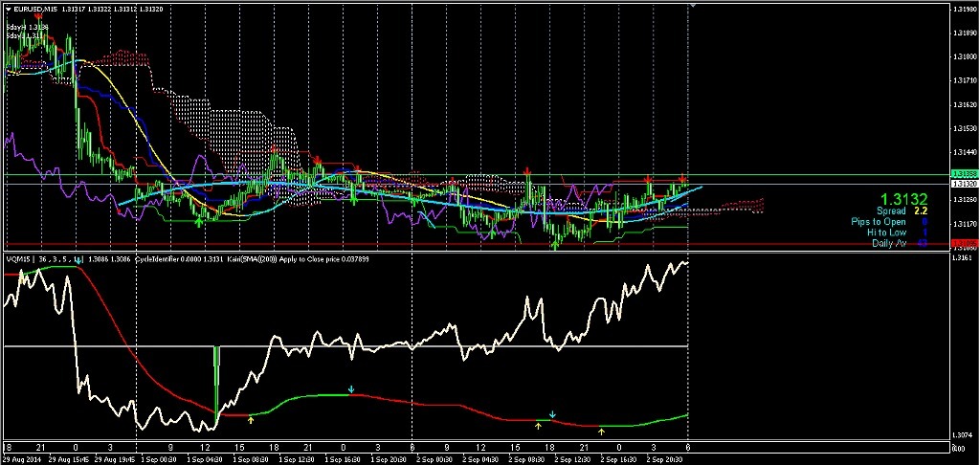Click the first yellow up arrow beside the green spike

[251, 419]
